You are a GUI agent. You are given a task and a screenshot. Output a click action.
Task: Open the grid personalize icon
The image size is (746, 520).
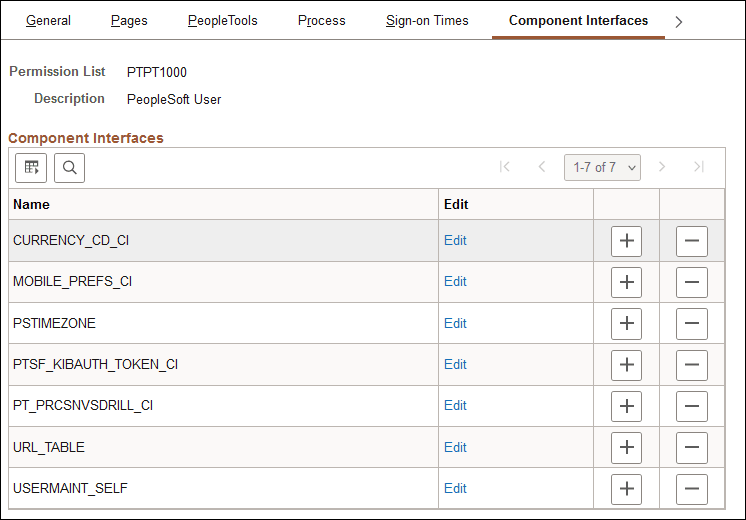pos(31,168)
